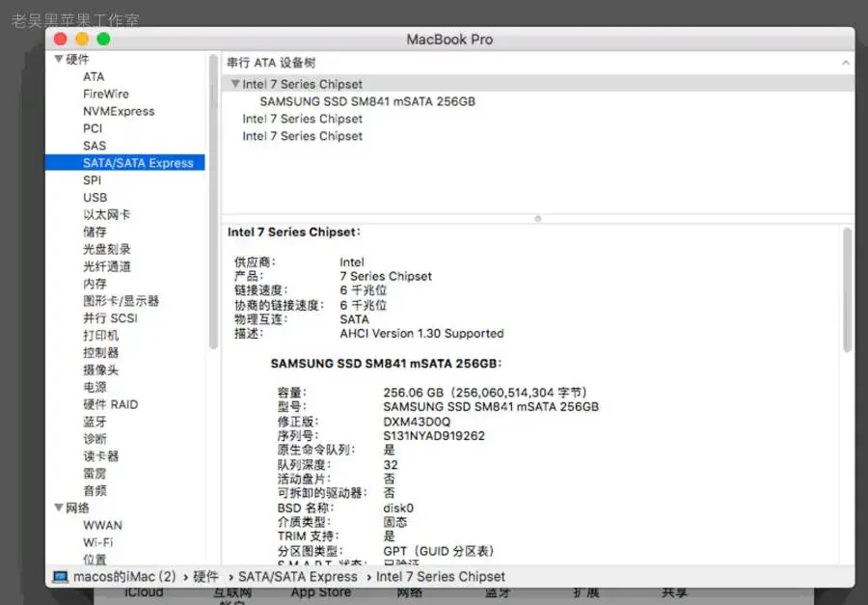Select 诊断 diagnostics in the sidebar
The width and height of the screenshot is (868, 605).
(x=95, y=439)
